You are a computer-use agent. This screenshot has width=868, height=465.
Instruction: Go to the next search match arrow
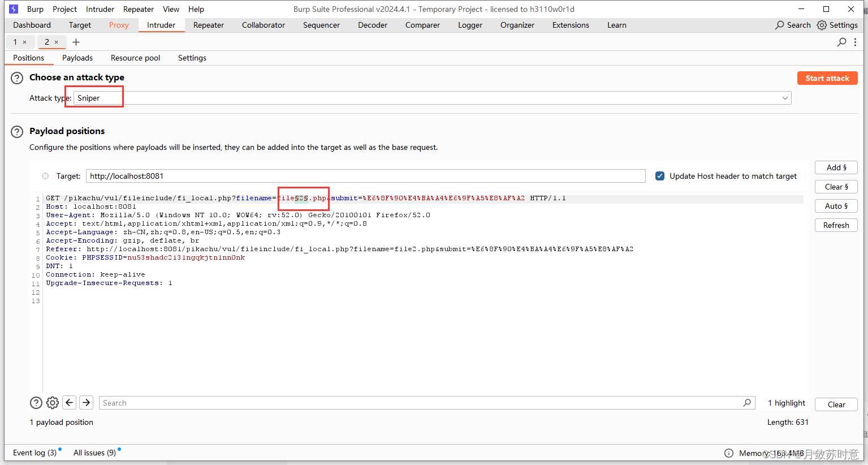(86, 402)
